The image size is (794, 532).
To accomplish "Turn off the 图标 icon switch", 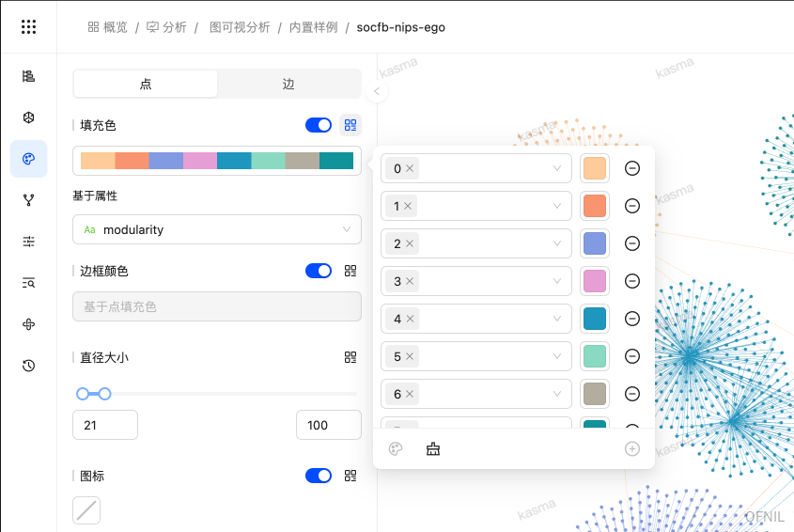I will point(319,476).
